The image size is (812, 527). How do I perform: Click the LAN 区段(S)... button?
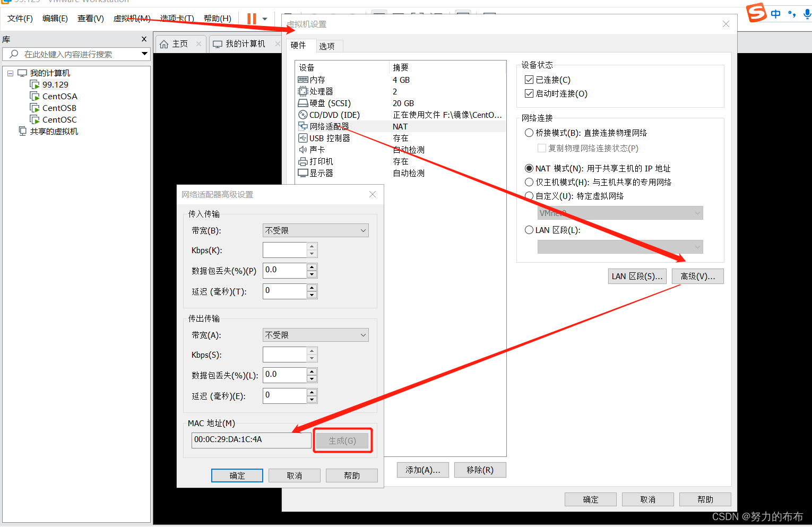point(637,276)
